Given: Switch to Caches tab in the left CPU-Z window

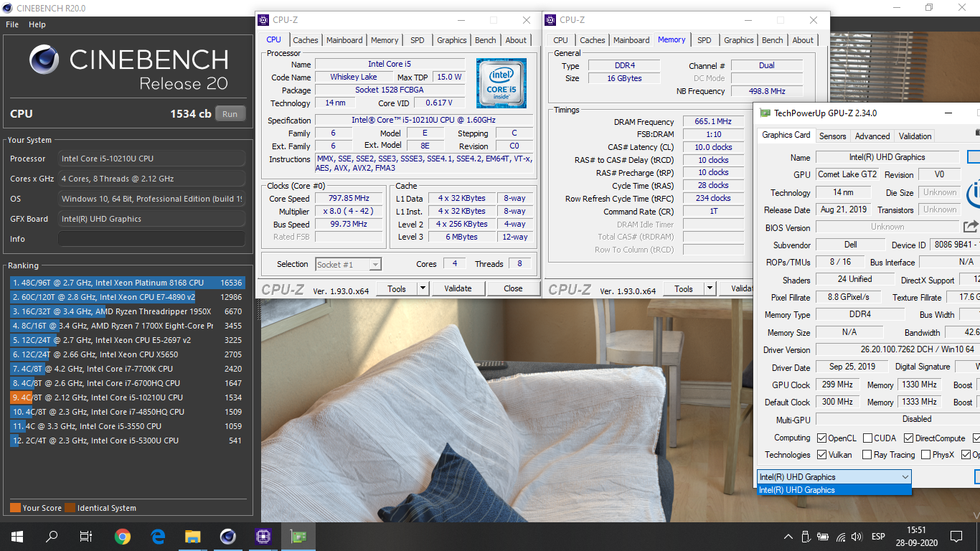Looking at the screenshot, I should coord(306,40).
